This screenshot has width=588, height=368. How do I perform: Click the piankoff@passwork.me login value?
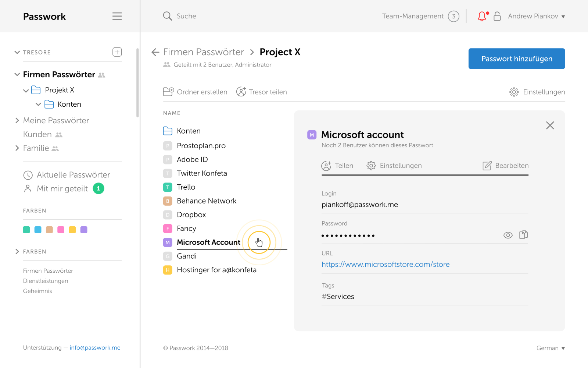(360, 205)
